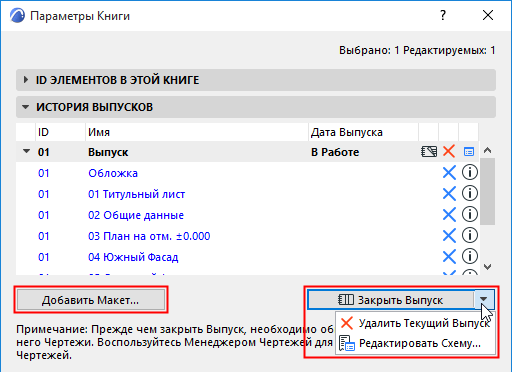Click the Закрыть Выпуск button
The image size is (512, 372).
click(x=391, y=300)
